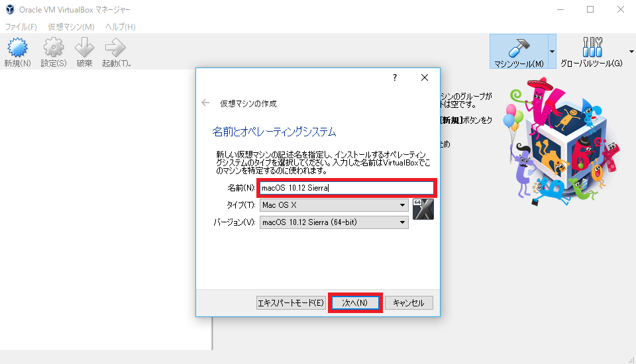This screenshot has width=636, height=364.
Task: Click the dialog help question mark
Action: click(x=395, y=77)
